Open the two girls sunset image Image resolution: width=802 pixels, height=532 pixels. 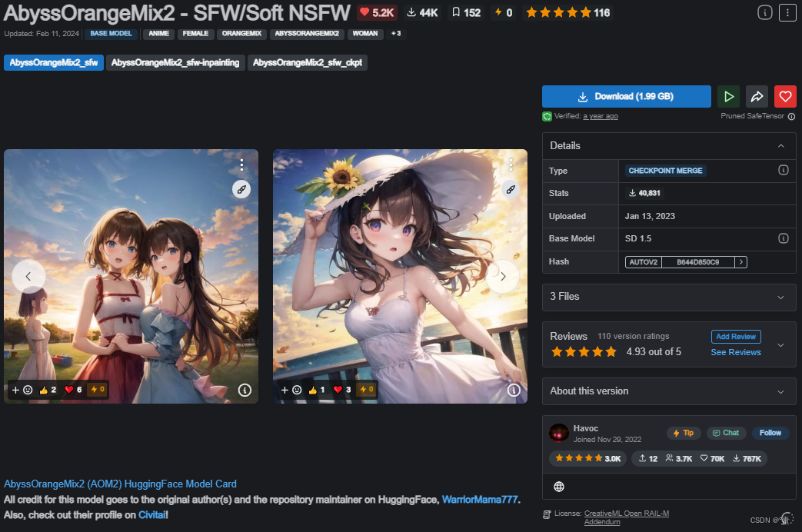tap(131, 276)
